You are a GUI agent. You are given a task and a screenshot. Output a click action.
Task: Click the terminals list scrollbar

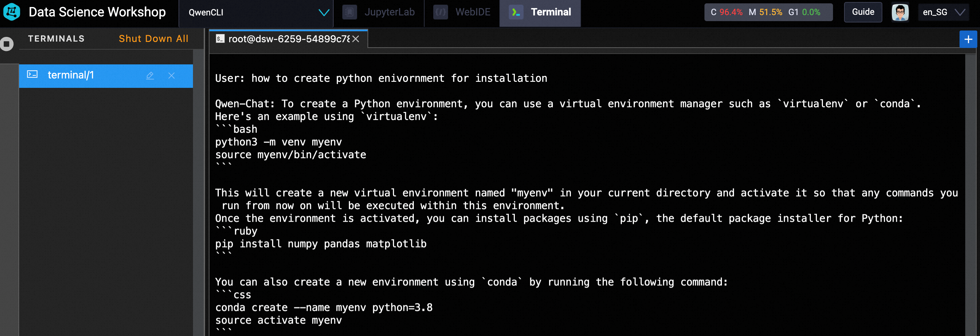[198, 192]
